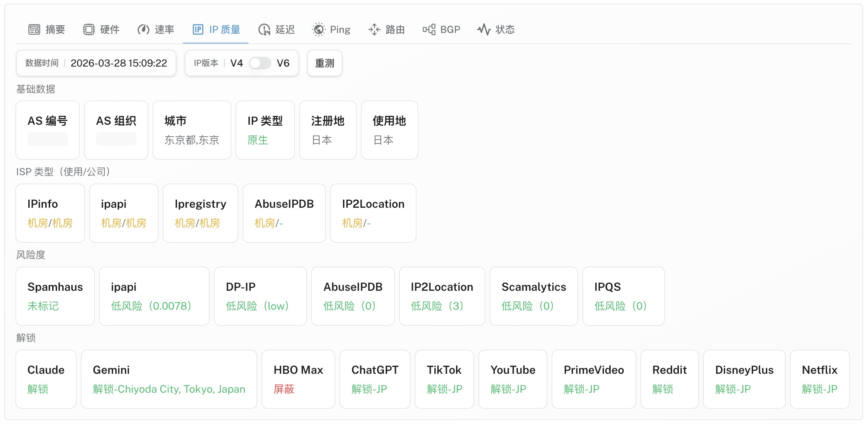Click the IPQS risk card
868x426 pixels.
[624, 296]
